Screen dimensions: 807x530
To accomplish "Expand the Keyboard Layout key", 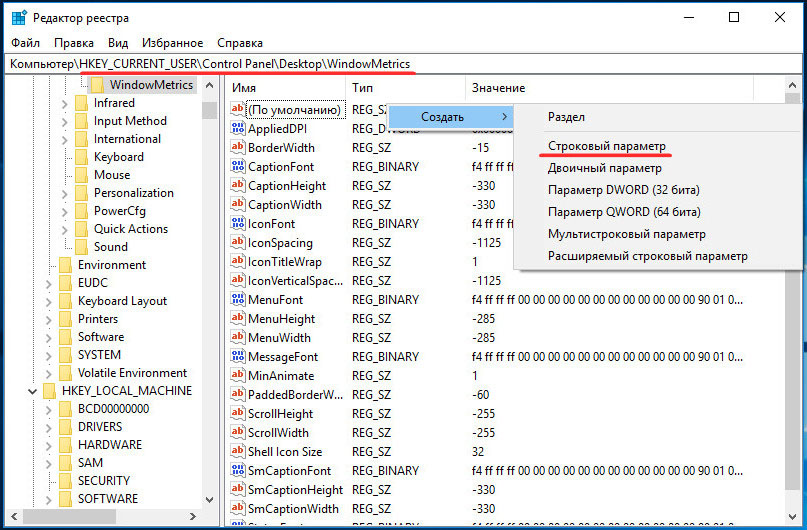I will (48, 302).
